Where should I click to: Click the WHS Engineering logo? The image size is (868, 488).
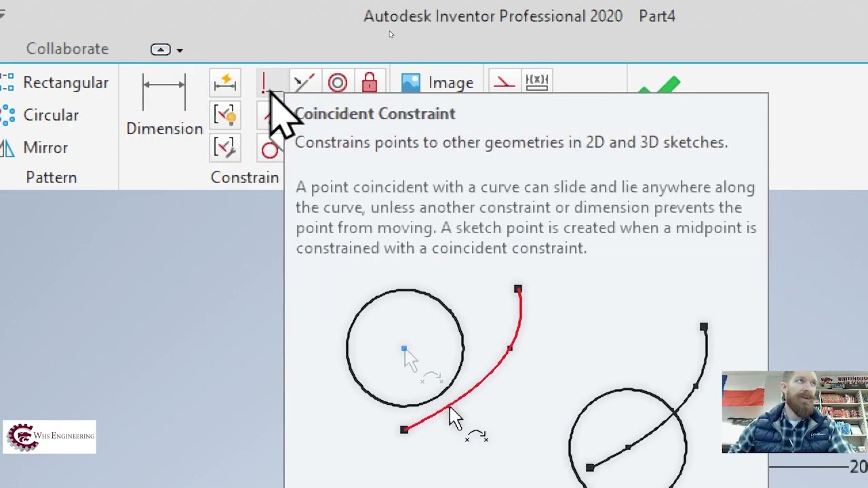click(50, 437)
